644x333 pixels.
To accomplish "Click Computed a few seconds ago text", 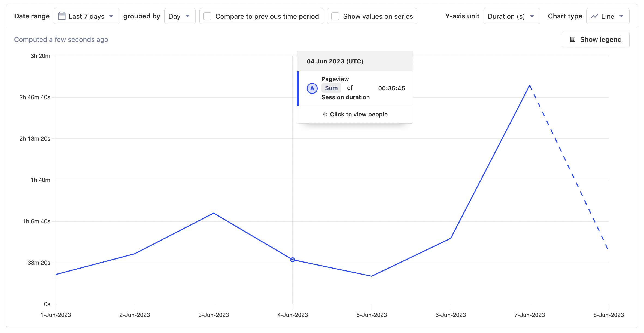I will pyautogui.click(x=61, y=39).
